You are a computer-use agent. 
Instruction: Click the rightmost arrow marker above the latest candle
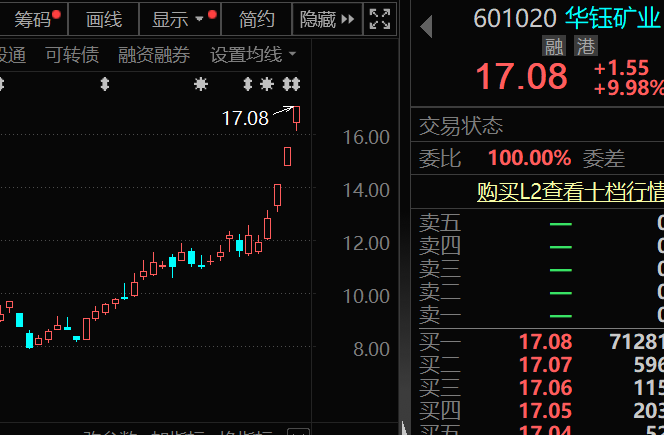[296, 84]
